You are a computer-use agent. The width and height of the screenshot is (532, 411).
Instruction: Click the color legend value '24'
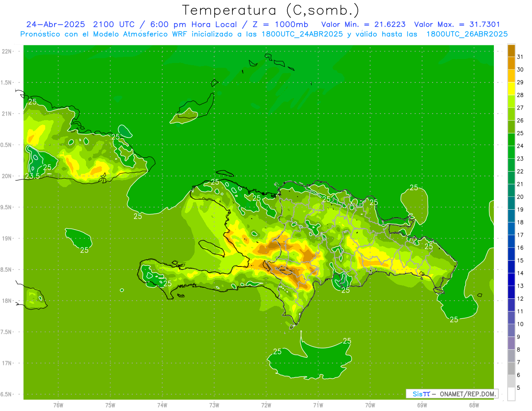tap(520, 146)
